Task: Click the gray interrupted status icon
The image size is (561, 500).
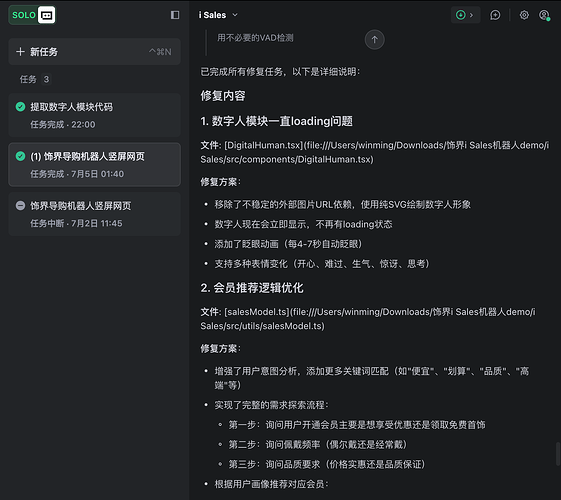Action: [20, 206]
